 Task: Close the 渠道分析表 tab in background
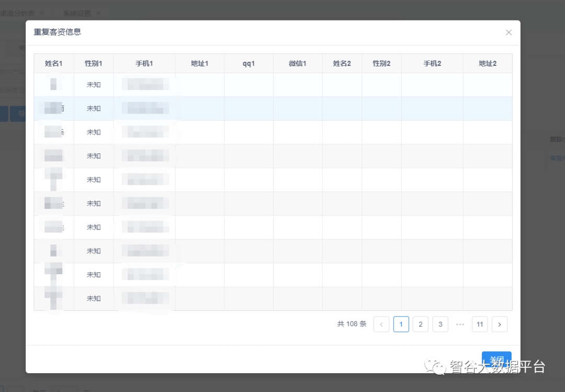(42, 13)
